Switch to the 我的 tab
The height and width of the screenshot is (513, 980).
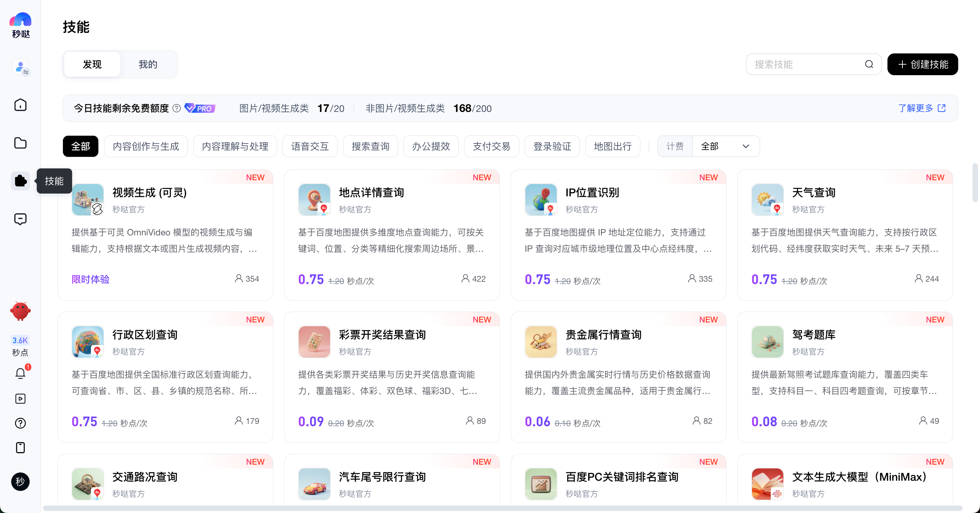click(148, 64)
